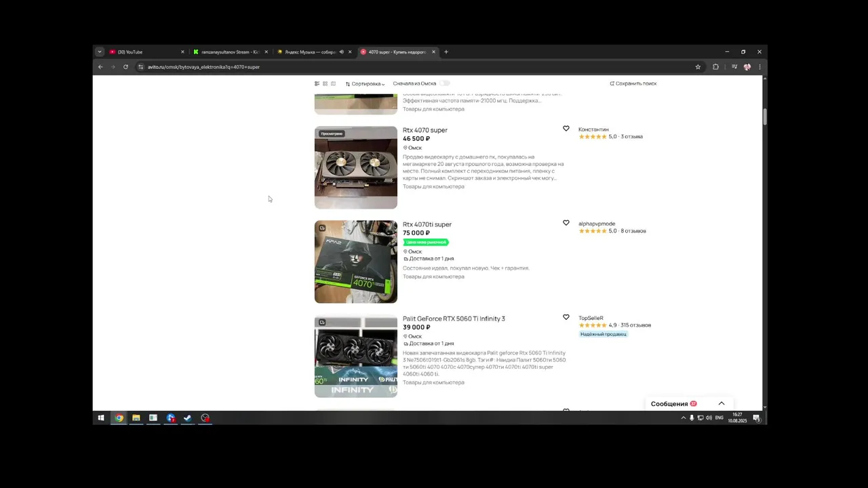Toggle the Сначала из Омска switch

[445, 83]
